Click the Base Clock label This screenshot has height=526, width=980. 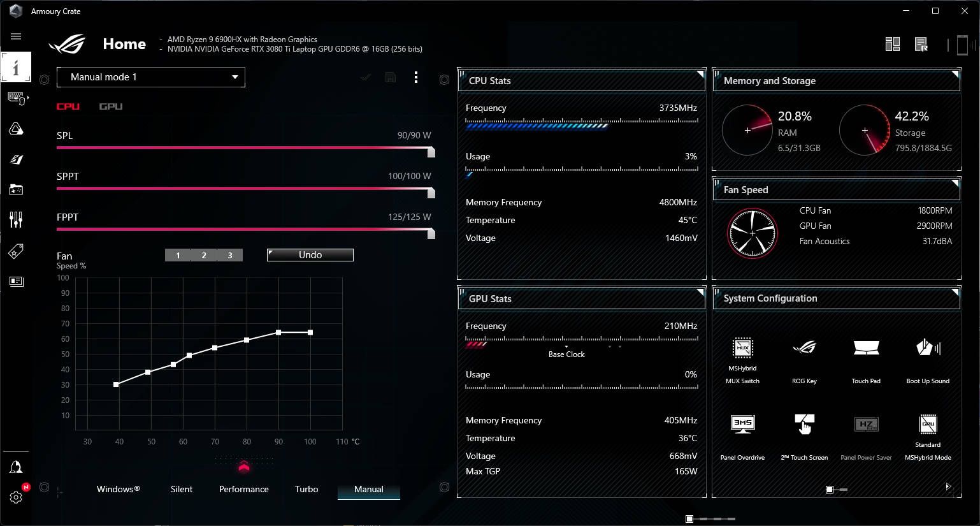(x=566, y=354)
